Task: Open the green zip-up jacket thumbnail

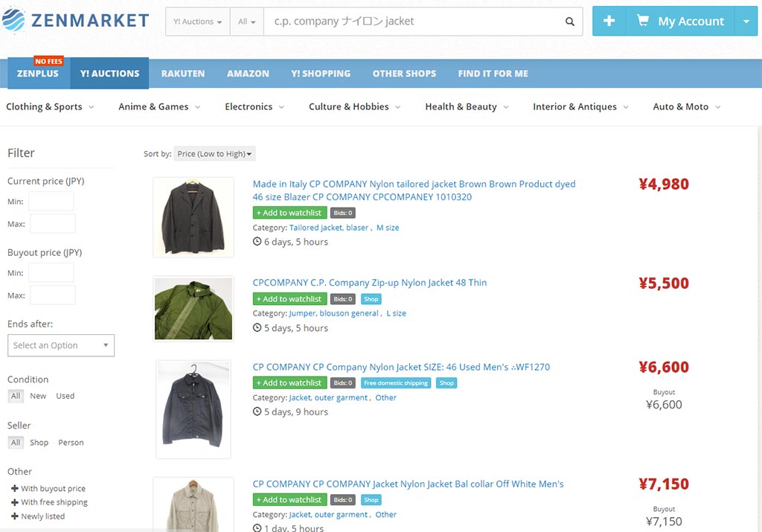Action: coord(193,309)
